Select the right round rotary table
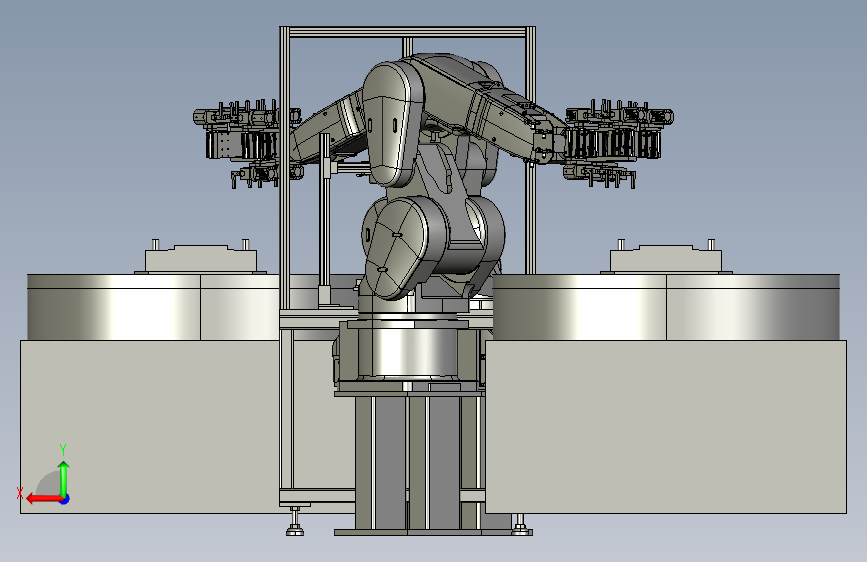Image resolution: width=867 pixels, height=562 pixels. [x=666, y=307]
